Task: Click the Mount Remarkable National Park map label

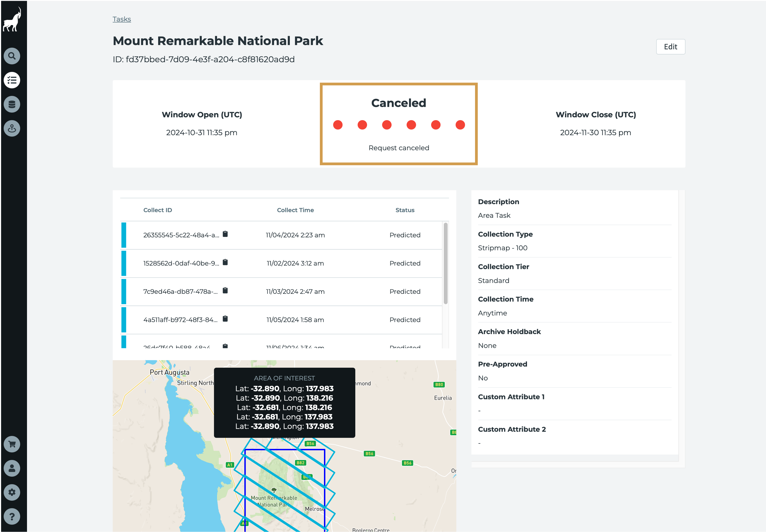Action: (274, 501)
